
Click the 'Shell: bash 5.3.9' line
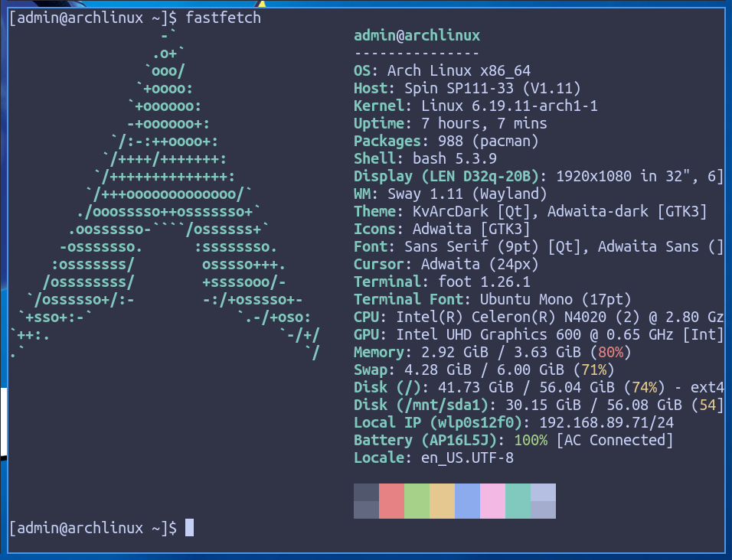coord(425,159)
